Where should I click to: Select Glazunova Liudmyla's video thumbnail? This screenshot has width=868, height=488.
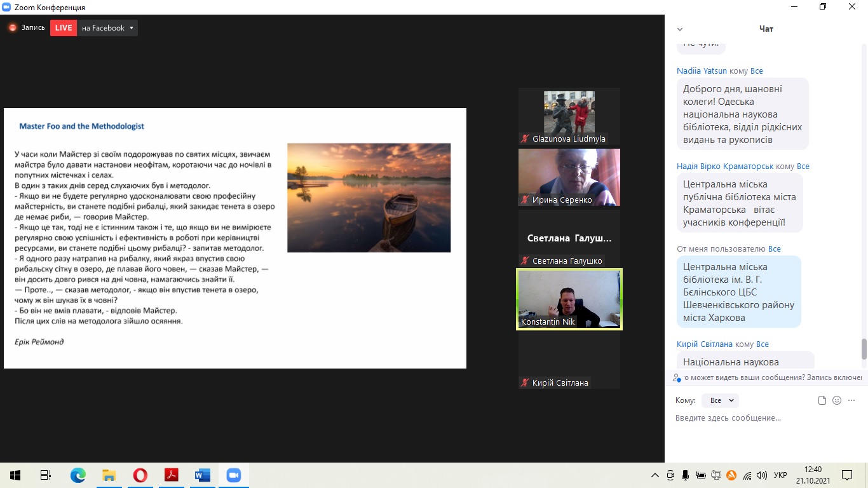tap(569, 116)
